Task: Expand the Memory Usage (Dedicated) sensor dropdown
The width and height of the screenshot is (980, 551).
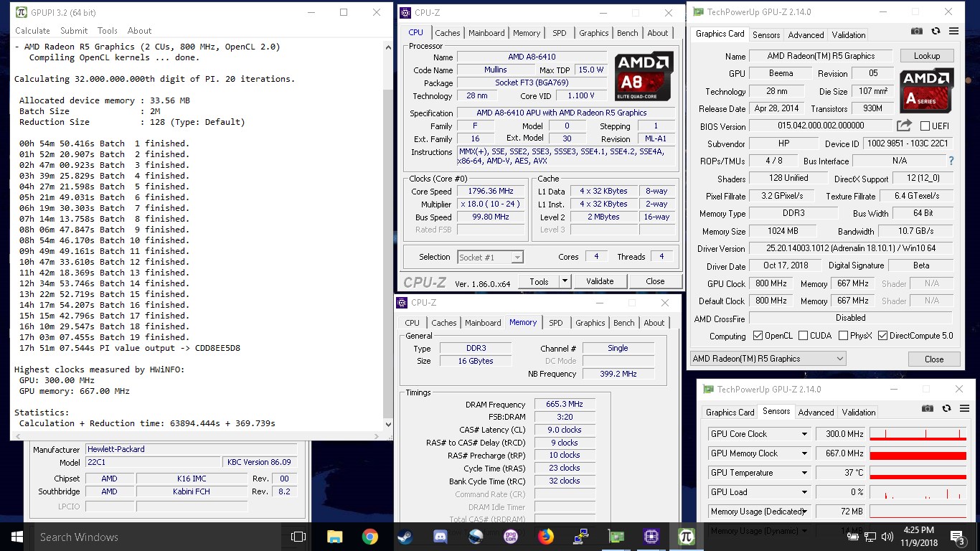Action: [x=804, y=512]
